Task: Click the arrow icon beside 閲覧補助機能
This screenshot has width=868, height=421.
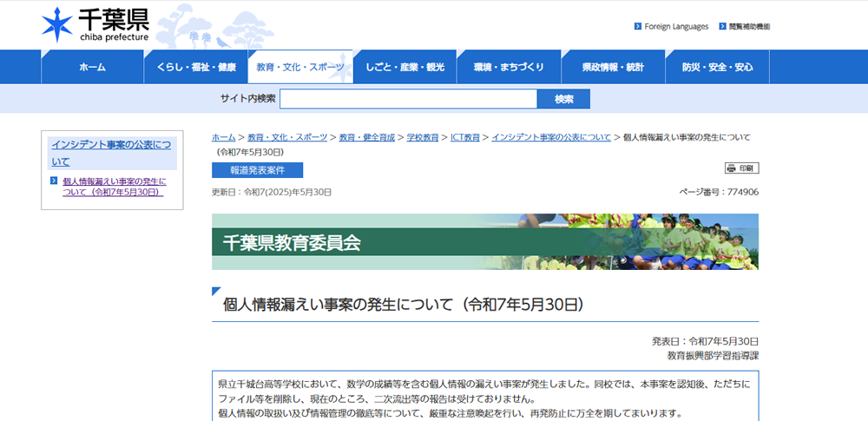Action: click(722, 26)
